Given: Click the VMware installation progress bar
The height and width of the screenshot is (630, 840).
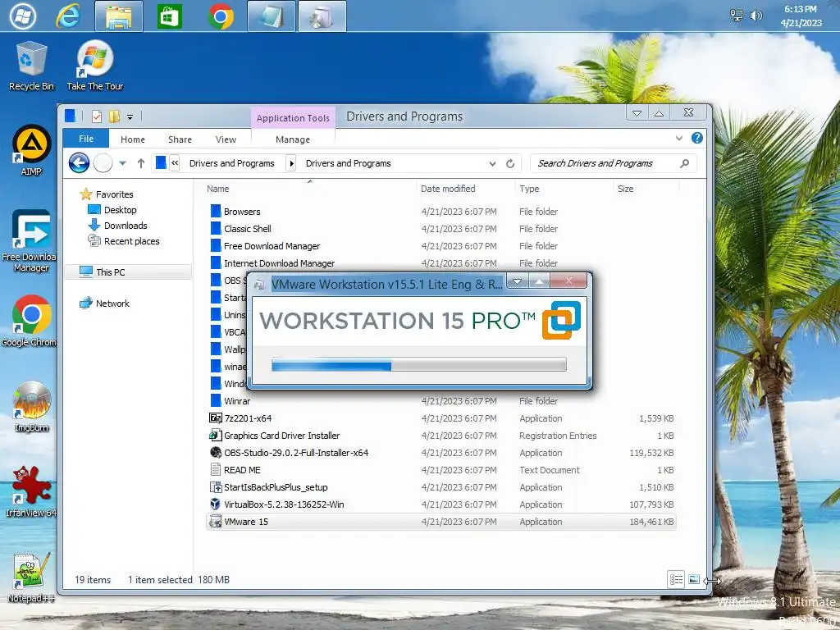Looking at the screenshot, I should coord(418,365).
